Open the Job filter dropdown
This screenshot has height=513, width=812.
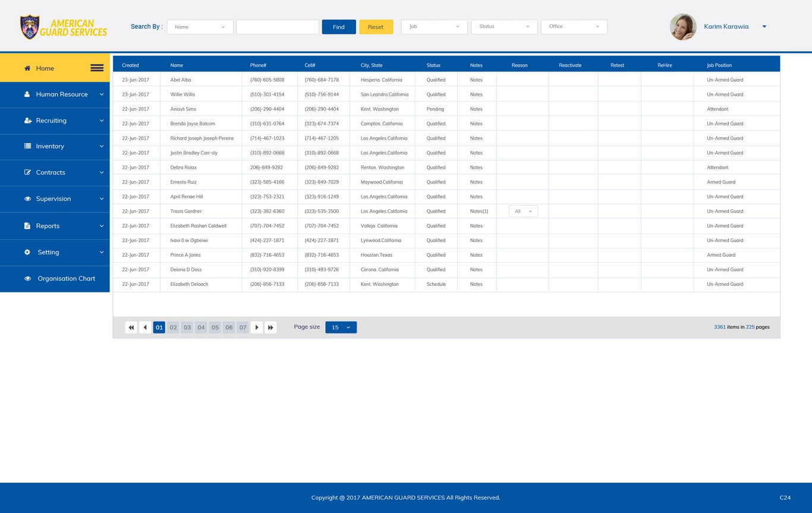click(x=434, y=27)
